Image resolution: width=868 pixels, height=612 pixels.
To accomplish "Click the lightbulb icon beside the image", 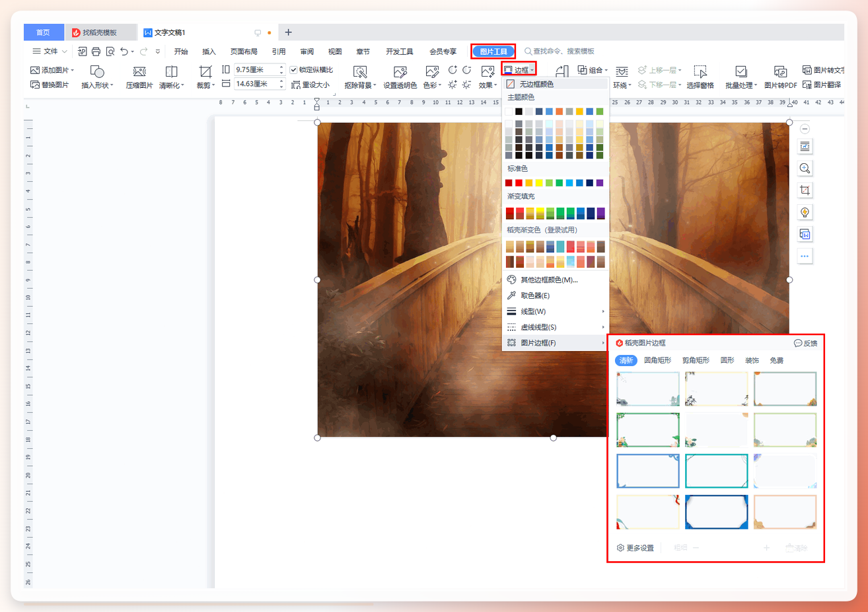I will [805, 212].
